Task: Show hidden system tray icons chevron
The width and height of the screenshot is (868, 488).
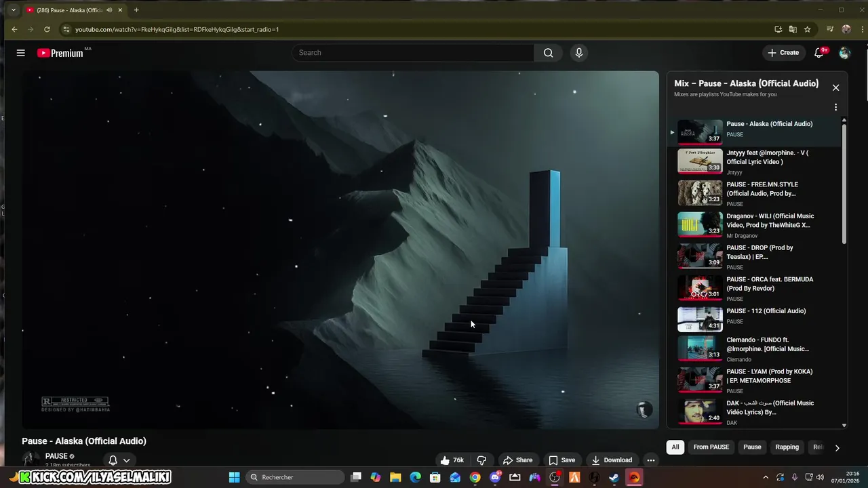Action: [766, 477]
